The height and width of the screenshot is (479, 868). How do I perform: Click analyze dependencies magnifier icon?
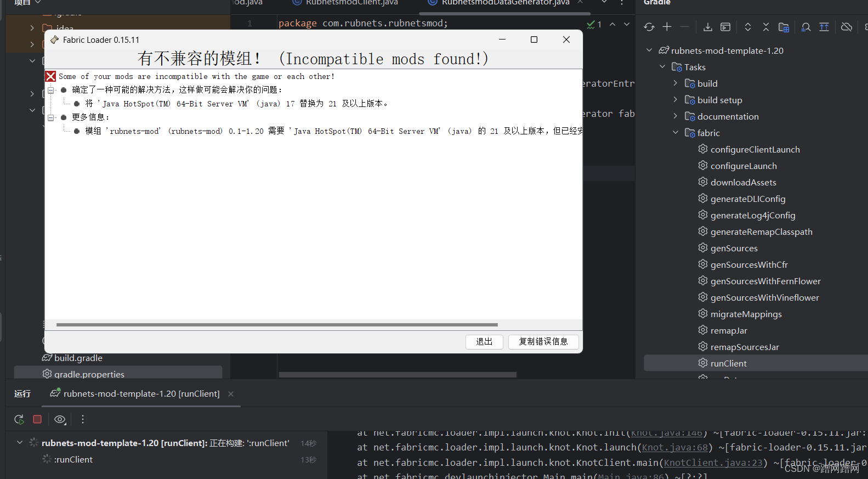point(806,27)
